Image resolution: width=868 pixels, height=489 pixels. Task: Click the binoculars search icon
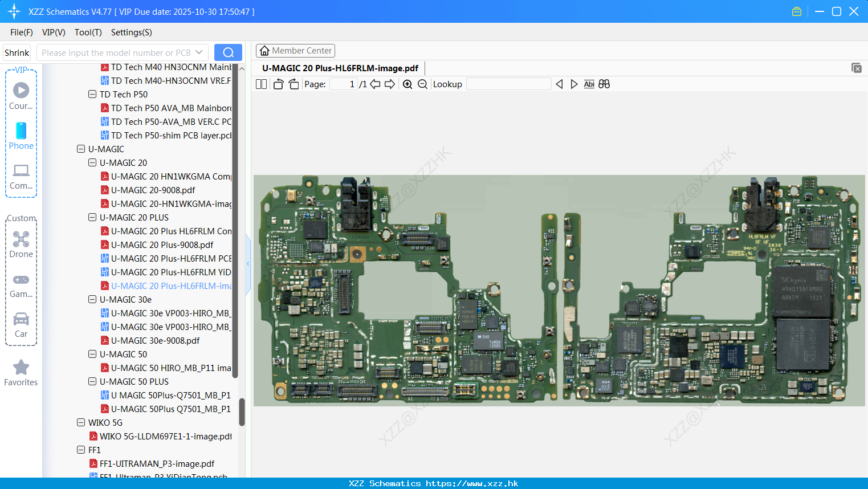(604, 84)
